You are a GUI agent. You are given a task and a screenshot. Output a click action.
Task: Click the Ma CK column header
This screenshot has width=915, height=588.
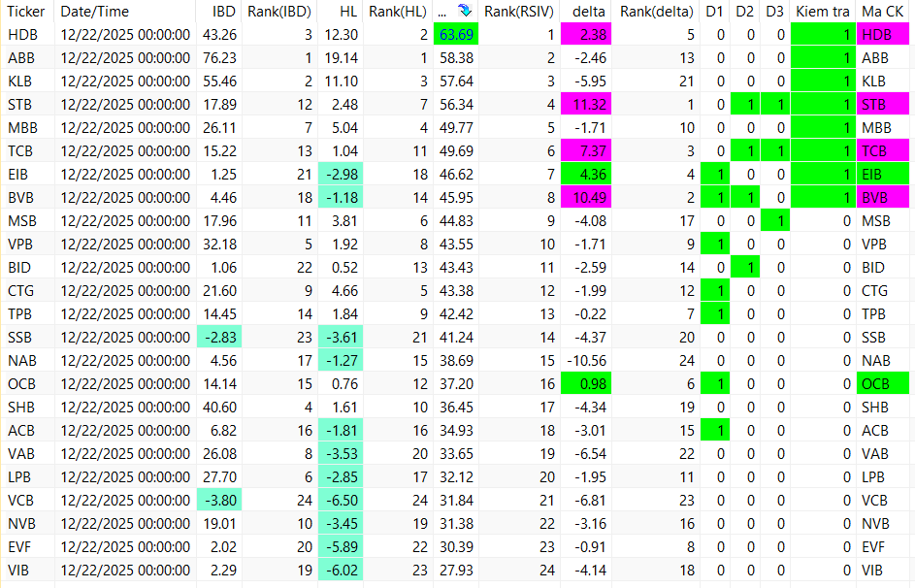(x=883, y=11)
